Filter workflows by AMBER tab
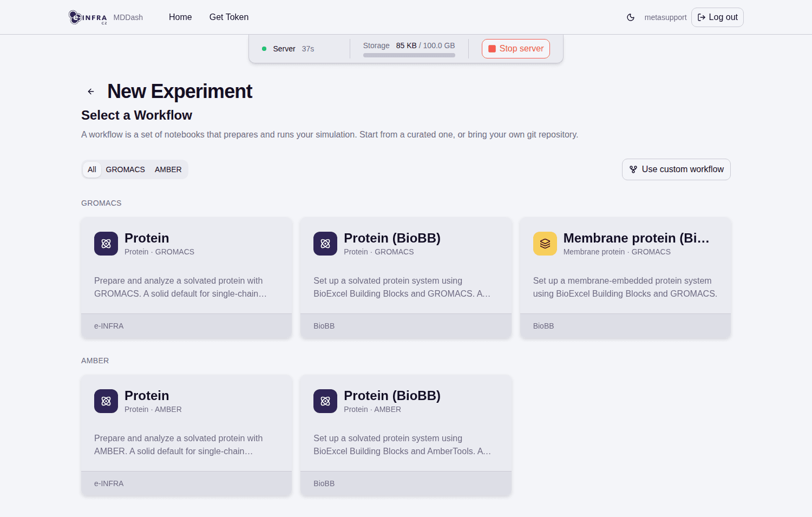 pos(168,169)
